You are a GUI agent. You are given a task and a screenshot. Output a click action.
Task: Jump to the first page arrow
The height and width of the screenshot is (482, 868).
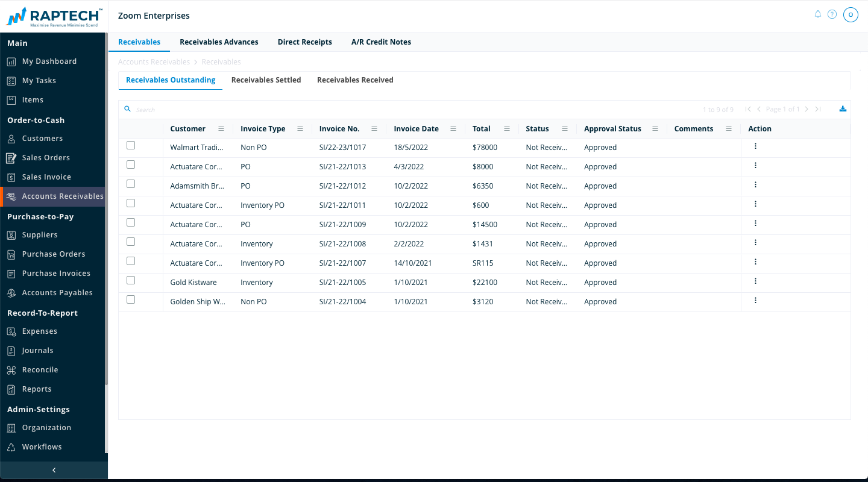click(x=748, y=109)
